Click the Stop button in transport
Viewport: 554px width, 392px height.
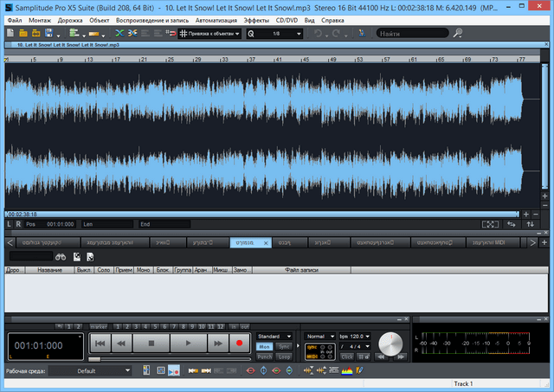[x=151, y=344]
